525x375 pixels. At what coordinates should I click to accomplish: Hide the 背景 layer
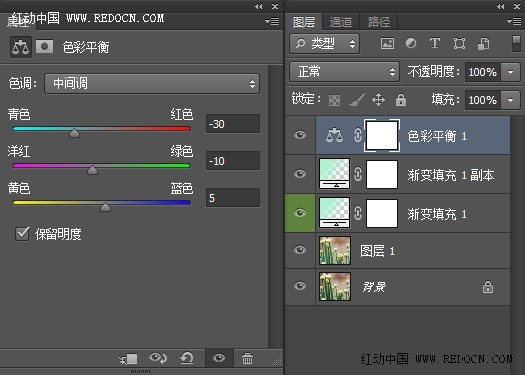300,286
